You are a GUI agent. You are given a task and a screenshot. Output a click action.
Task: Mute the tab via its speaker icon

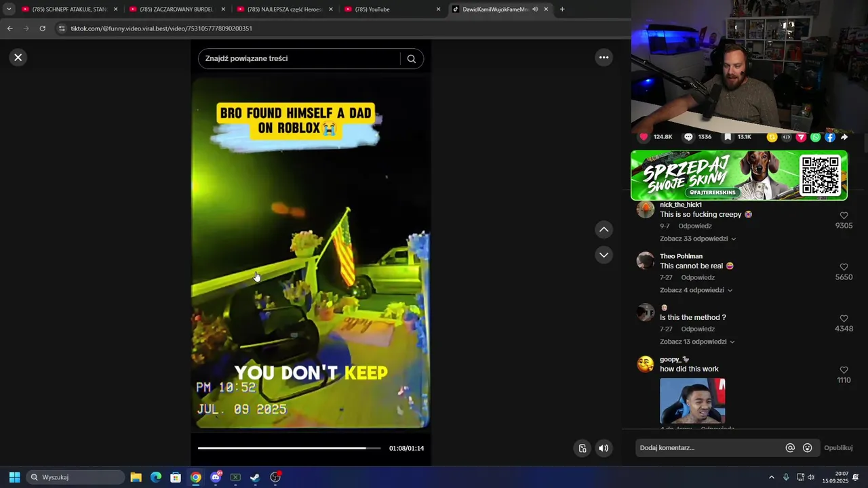coord(535,9)
